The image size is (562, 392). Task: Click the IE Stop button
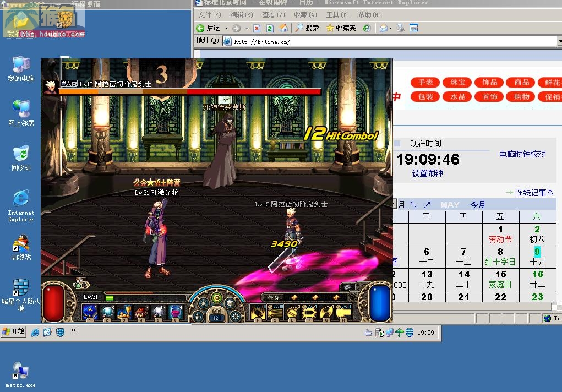click(257, 28)
